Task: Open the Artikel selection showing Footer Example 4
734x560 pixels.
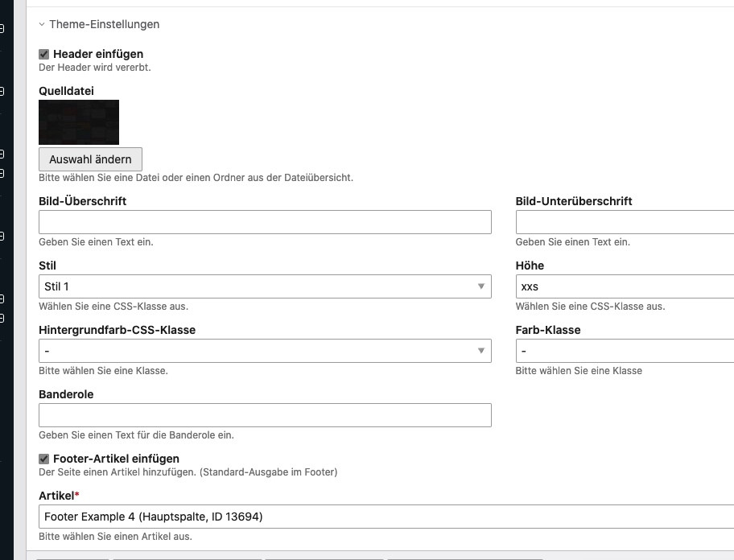Action: (x=386, y=517)
